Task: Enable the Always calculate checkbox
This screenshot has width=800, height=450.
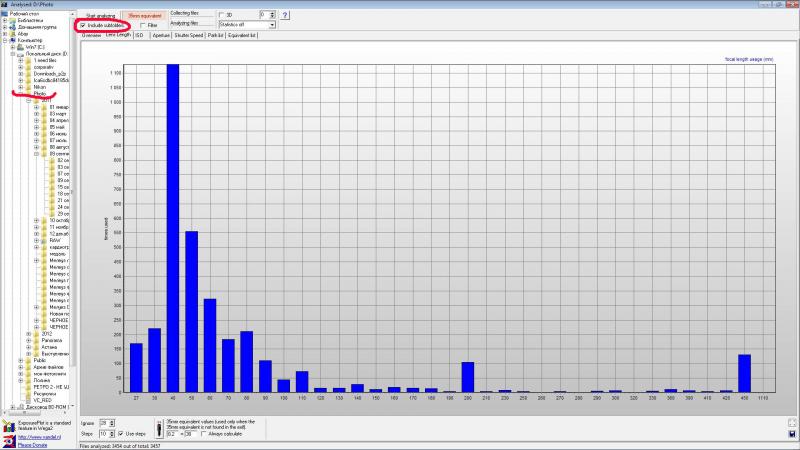Action: tap(204, 434)
